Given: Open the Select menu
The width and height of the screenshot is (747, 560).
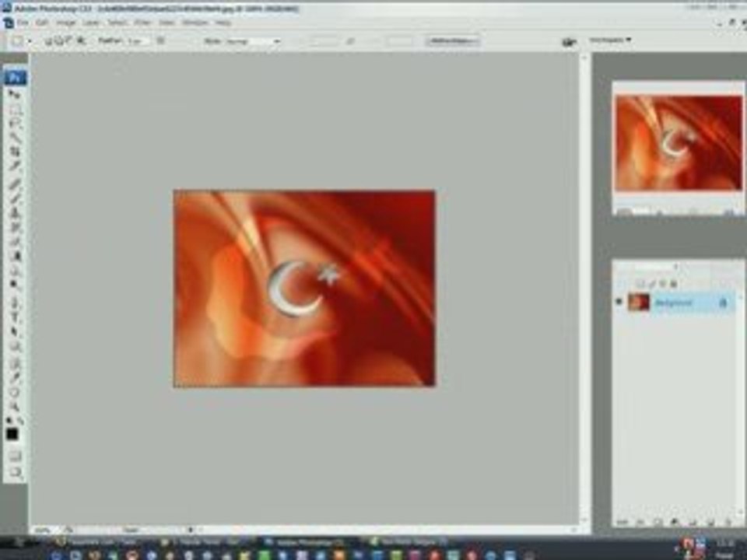Looking at the screenshot, I should [117, 23].
